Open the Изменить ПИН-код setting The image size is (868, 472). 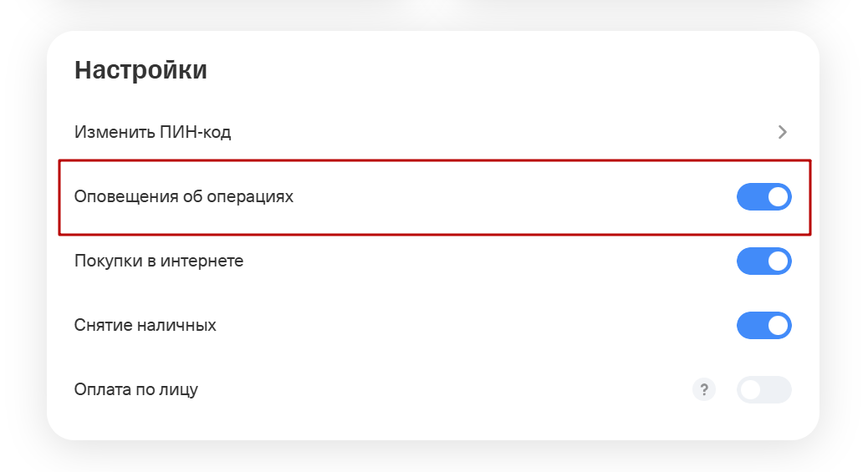tap(152, 132)
